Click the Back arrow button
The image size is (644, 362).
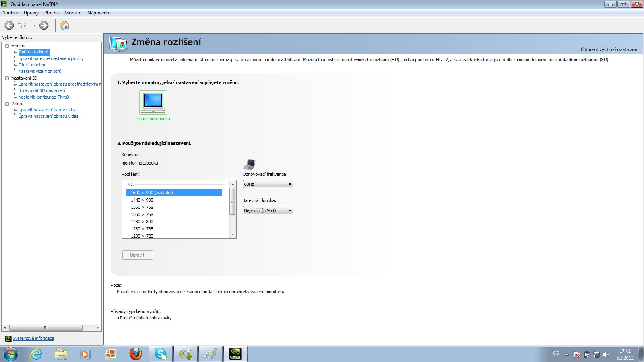pos(9,25)
